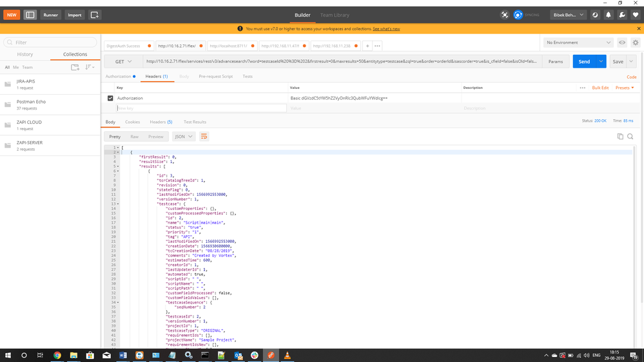Expand the No Environment dropdown
The height and width of the screenshot is (362, 644).
click(x=578, y=43)
